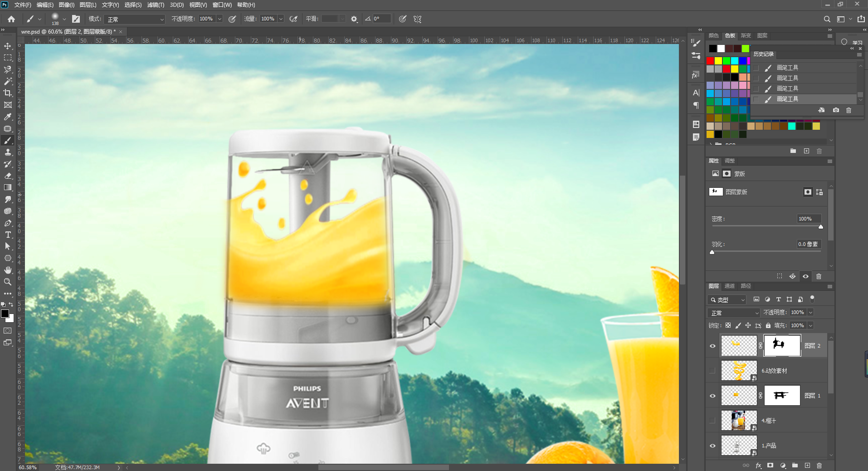Screen dimensions: 868x471
Task: Click the zoom percentage field 60.58%
Action: point(28,467)
